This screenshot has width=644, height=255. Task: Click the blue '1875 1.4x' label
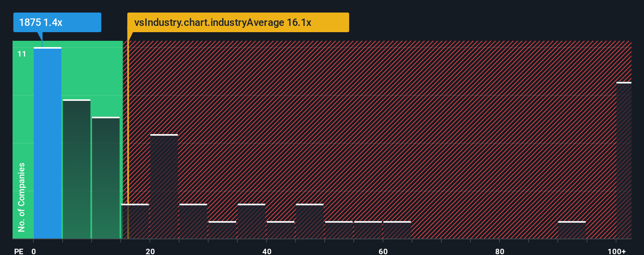pyautogui.click(x=57, y=22)
